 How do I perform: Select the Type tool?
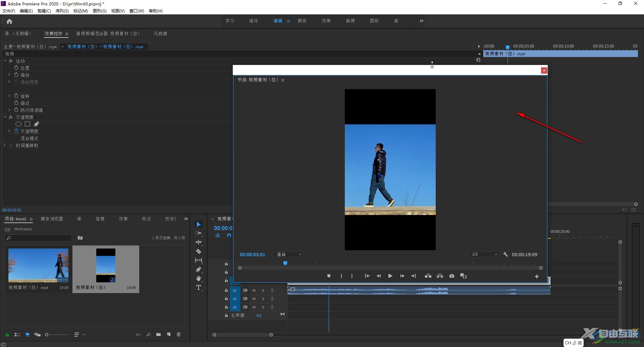pos(199,287)
